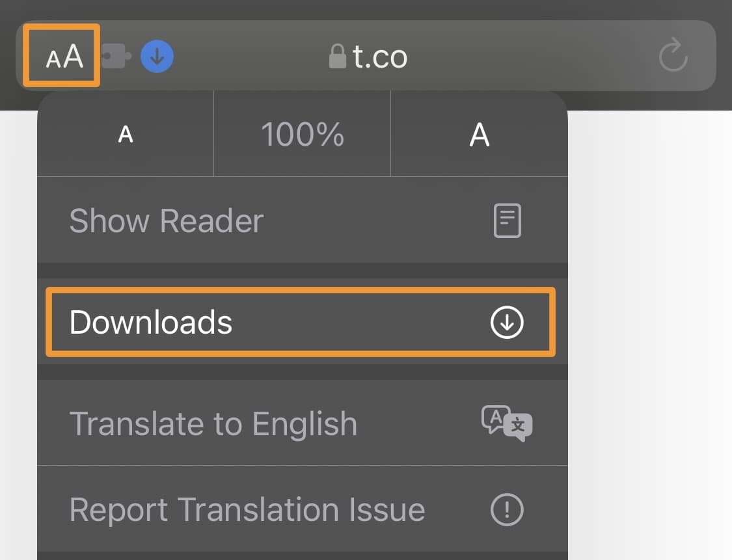The height and width of the screenshot is (560, 732).
Task: Click the extensions puzzle-piece icon
Action: 116,57
